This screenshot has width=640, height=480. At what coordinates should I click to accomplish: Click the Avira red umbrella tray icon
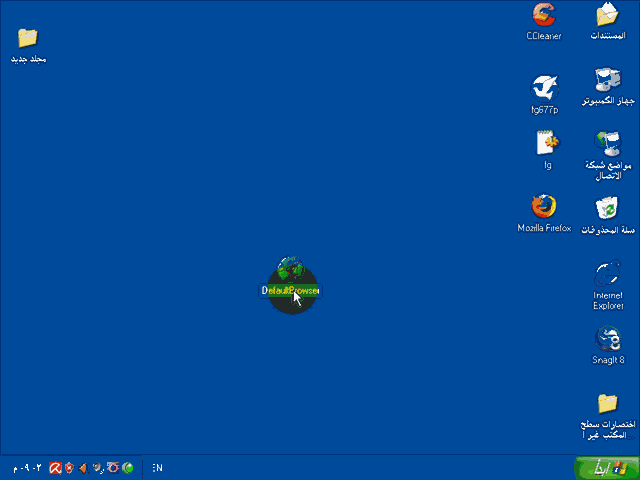(x=56, y=468)
